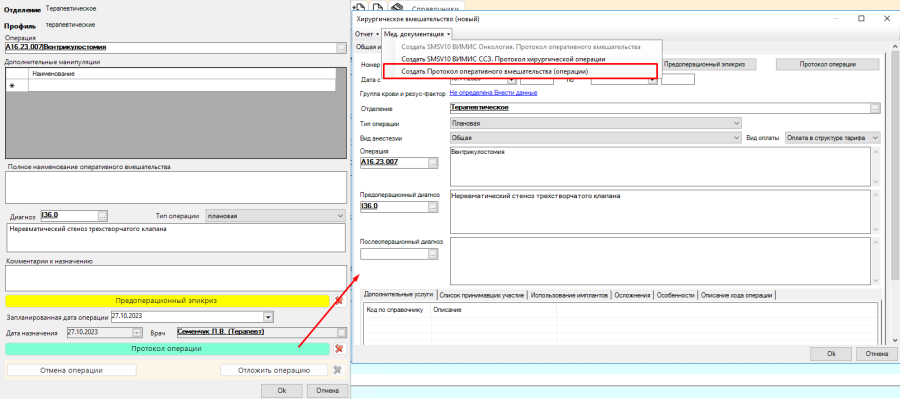Open the Отчет menu
900x399 pixels.
367,34
